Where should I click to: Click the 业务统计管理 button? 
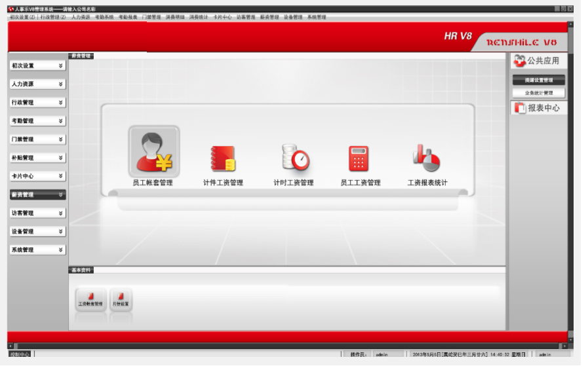[x=538, y=93]
